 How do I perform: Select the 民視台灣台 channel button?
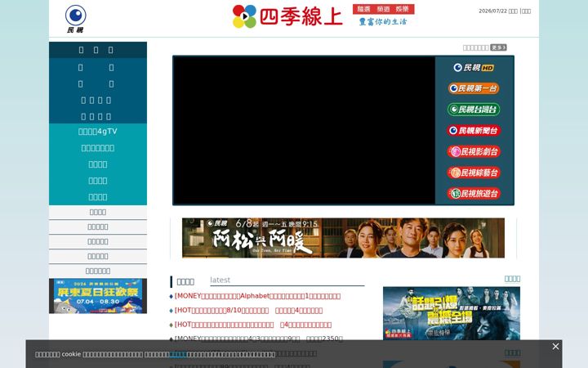coord(474,110)
